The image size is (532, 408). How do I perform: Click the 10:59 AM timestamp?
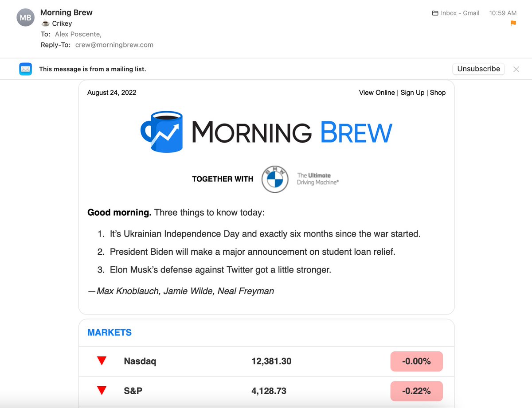(503, 13)
